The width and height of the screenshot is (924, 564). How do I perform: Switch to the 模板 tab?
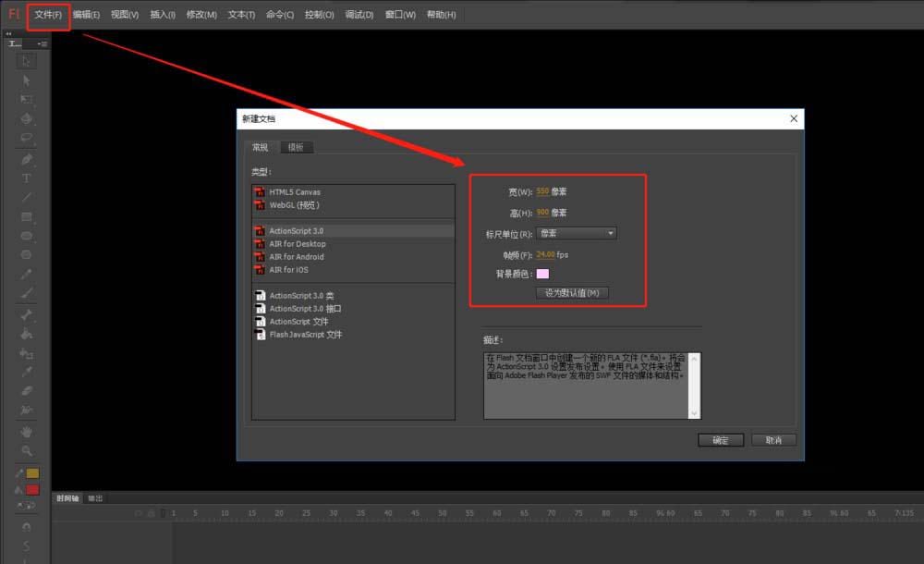(x=296, y=147)
